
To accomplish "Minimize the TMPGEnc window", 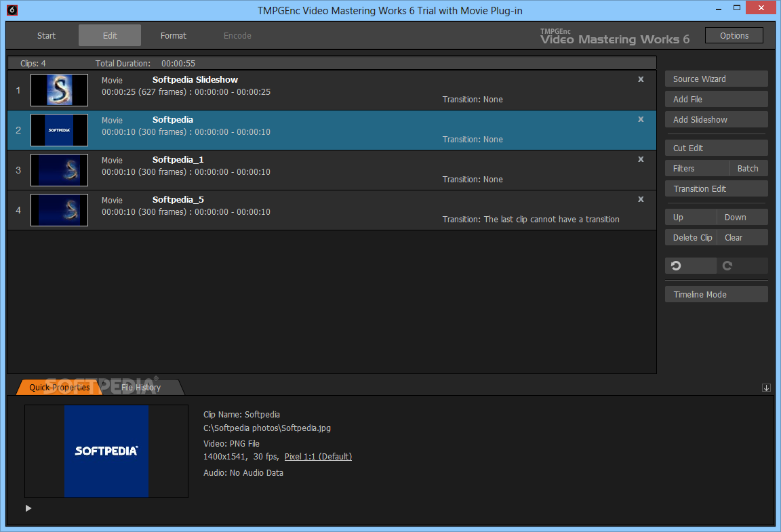I will (x=718, y=8).
